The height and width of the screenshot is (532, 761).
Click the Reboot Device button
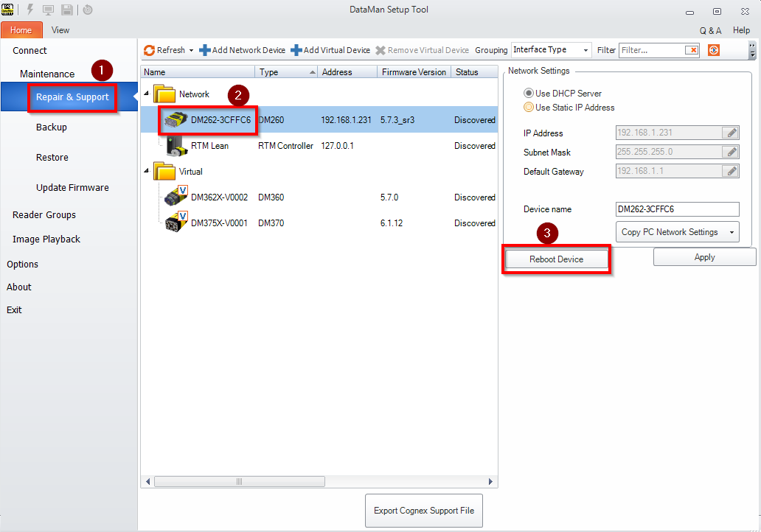click(x=556, y=259)
